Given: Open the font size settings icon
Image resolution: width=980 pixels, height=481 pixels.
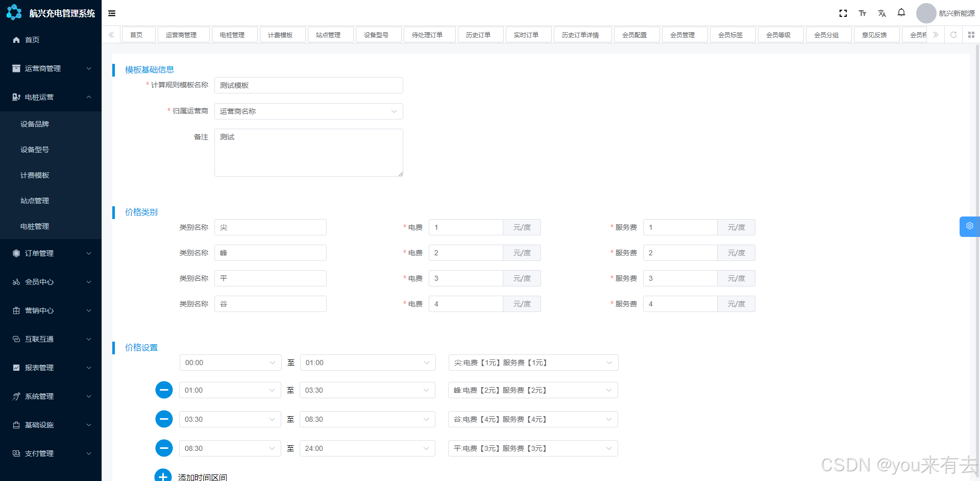Looking at the screenshot, I should coord(862,13).
